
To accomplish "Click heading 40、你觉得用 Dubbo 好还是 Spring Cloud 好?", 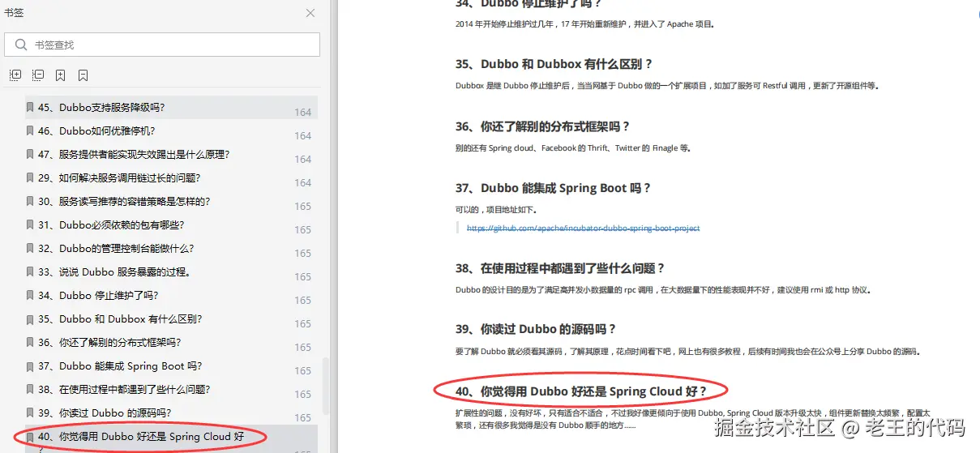I will click(x=581, y=391).
